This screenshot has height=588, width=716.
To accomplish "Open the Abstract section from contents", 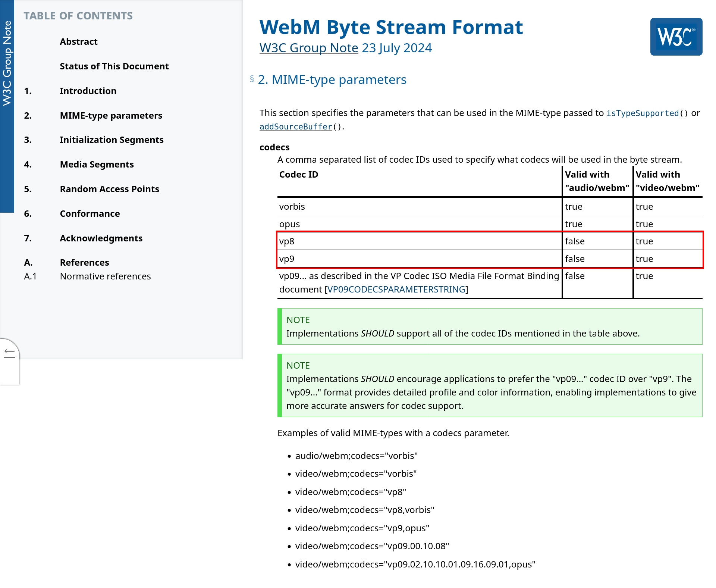I will (79, 42).
